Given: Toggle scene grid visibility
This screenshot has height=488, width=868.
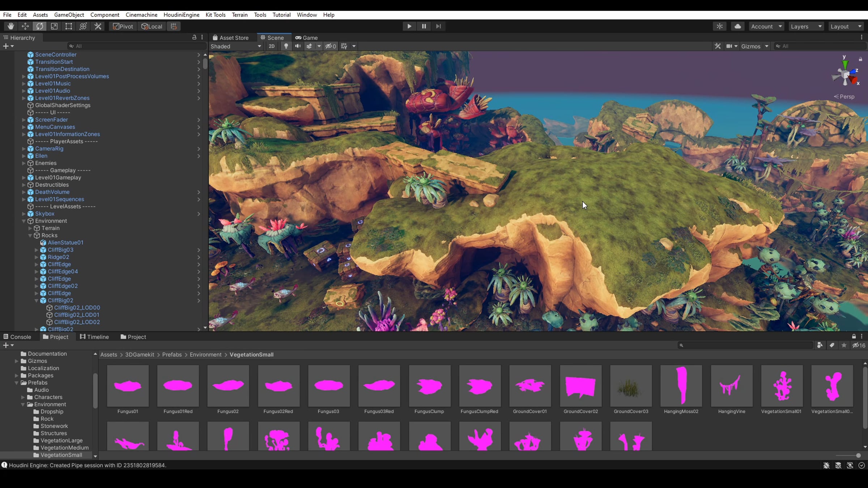Looking at the screenshot, I should click(344, 46).
